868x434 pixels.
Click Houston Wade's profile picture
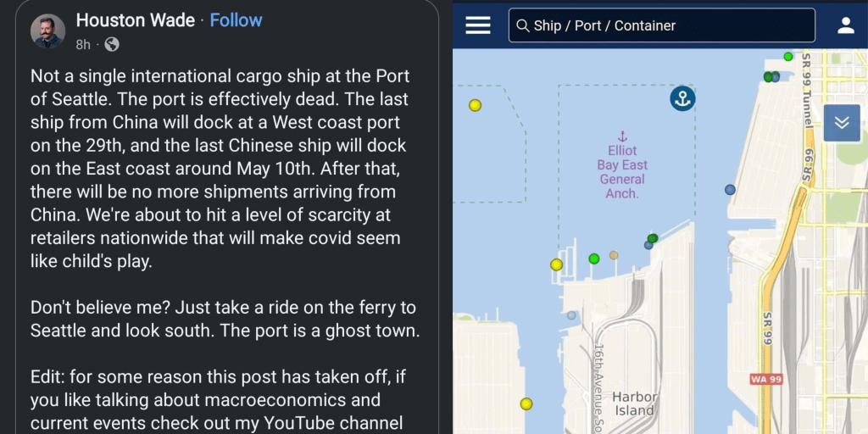48,31
